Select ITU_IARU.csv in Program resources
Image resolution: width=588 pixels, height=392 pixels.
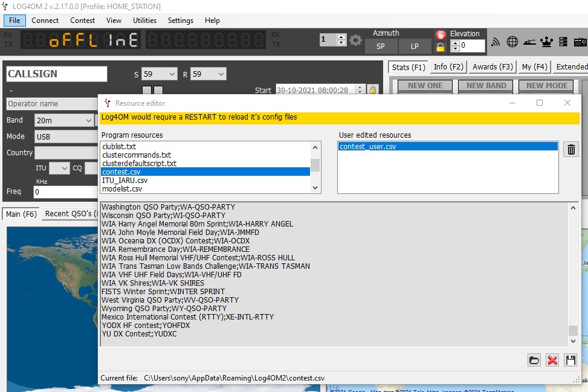coord(205,180)
